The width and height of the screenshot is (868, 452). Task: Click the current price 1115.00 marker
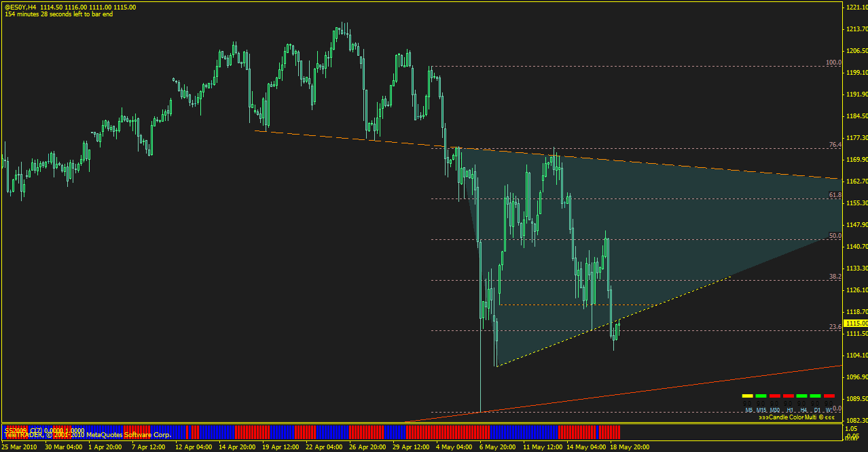(854, 324)
